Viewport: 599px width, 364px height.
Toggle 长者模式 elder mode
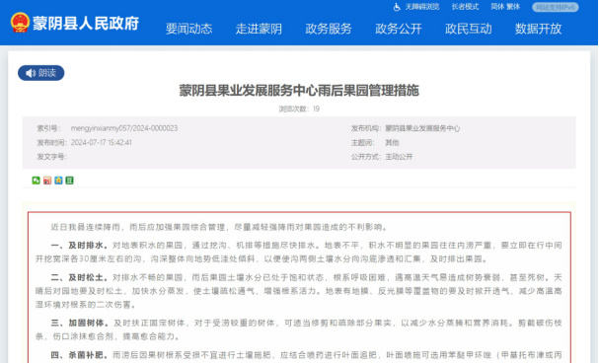pos(465,7)
